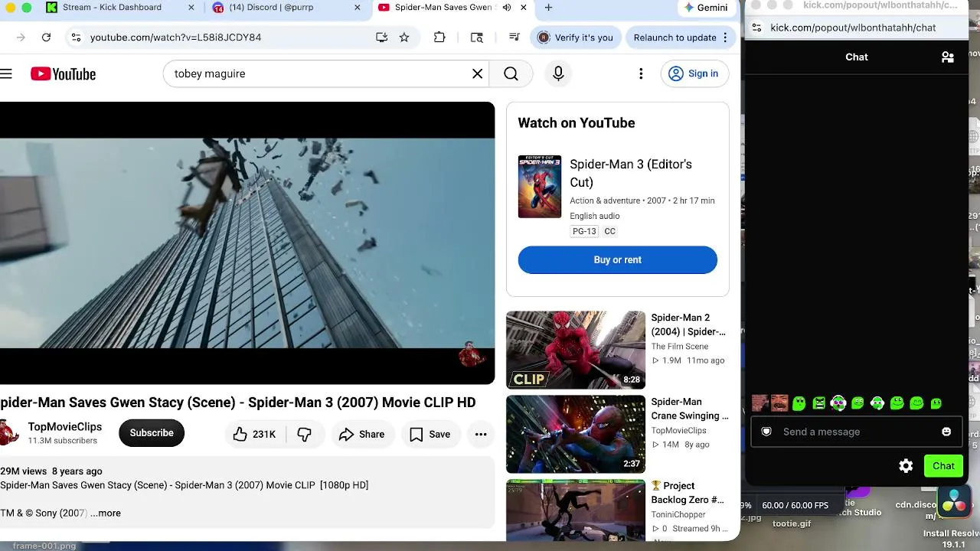980x551 pixels.
Task: Dislike the Spider-Man video
Action: (x=304, y=434)
